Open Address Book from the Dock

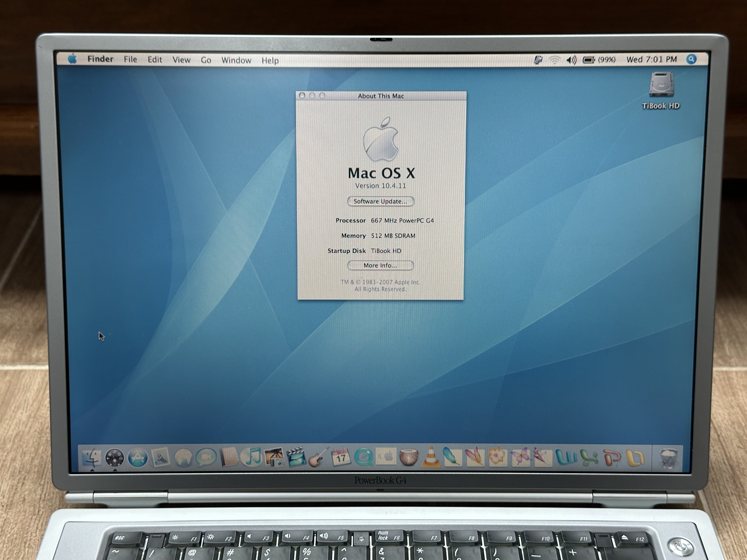229,458
